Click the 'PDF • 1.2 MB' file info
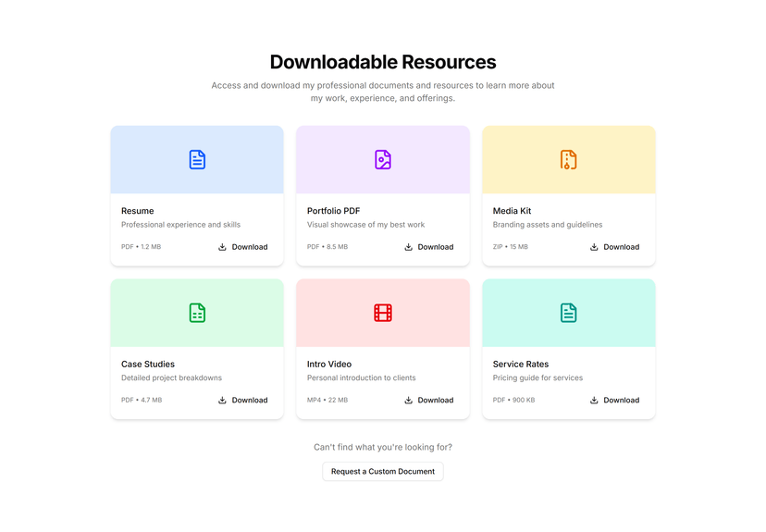The height and width of the screenshot is (532, 766). click(141, 247)
